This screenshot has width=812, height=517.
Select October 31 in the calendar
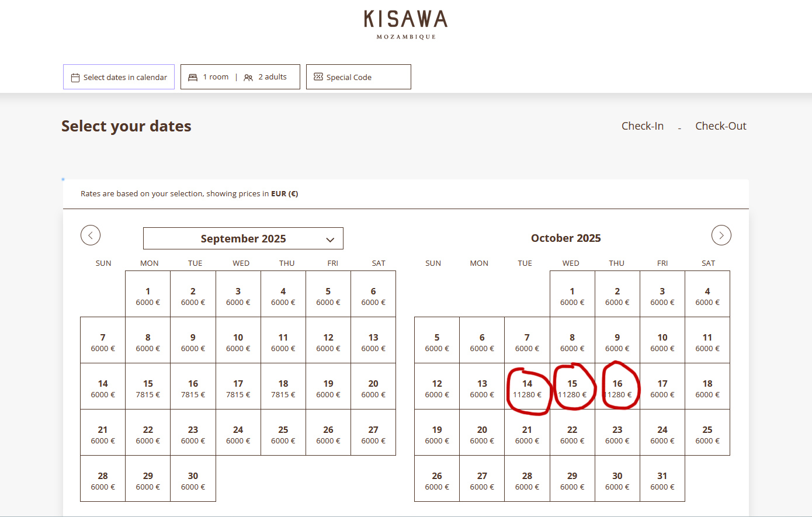pos(662,481)
